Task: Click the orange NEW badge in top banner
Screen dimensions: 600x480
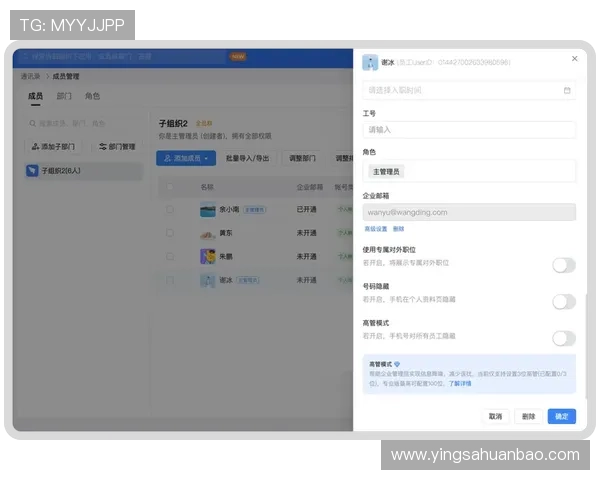Action: pyautogui.click(x=238, y=57)
